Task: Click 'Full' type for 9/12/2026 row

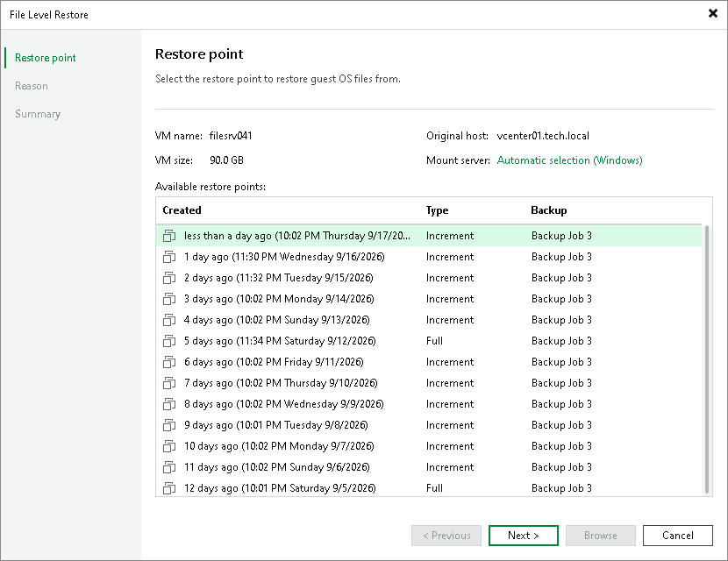Action: 434,341
